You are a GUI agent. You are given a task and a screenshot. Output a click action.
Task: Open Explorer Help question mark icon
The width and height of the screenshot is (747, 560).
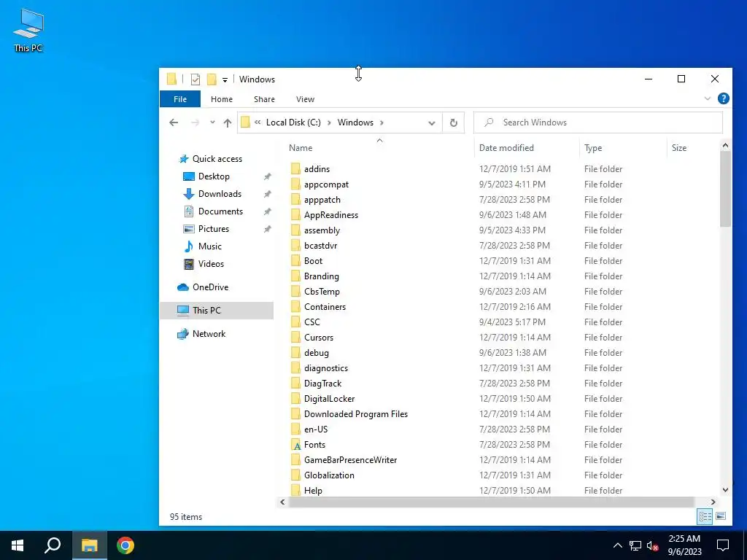(723, 98)
